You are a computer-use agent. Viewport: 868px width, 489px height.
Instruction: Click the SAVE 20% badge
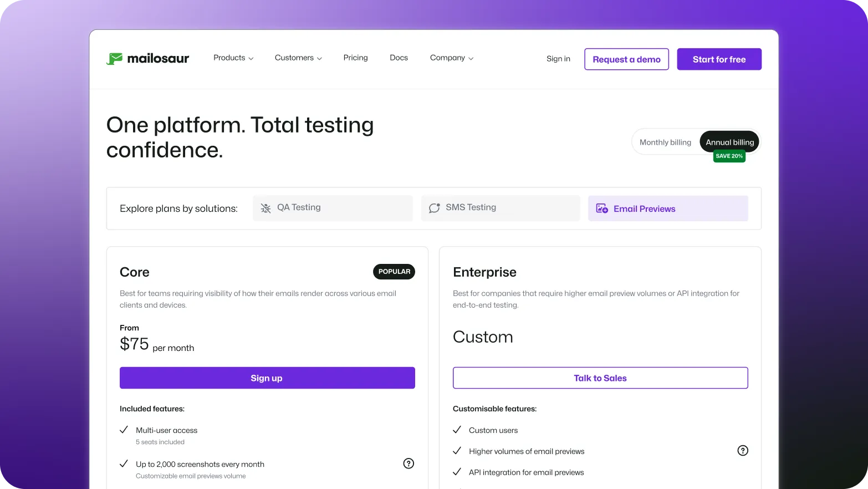click(729, 156)
